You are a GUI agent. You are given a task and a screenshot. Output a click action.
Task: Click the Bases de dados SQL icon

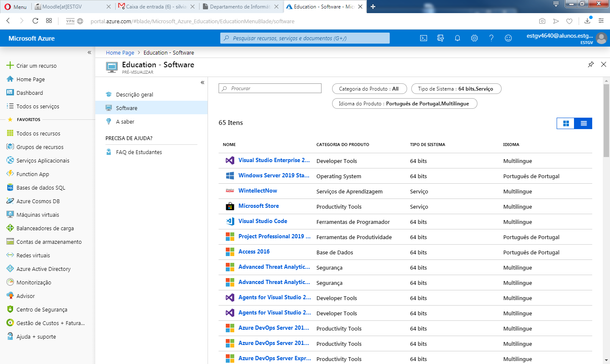[10, 188]
